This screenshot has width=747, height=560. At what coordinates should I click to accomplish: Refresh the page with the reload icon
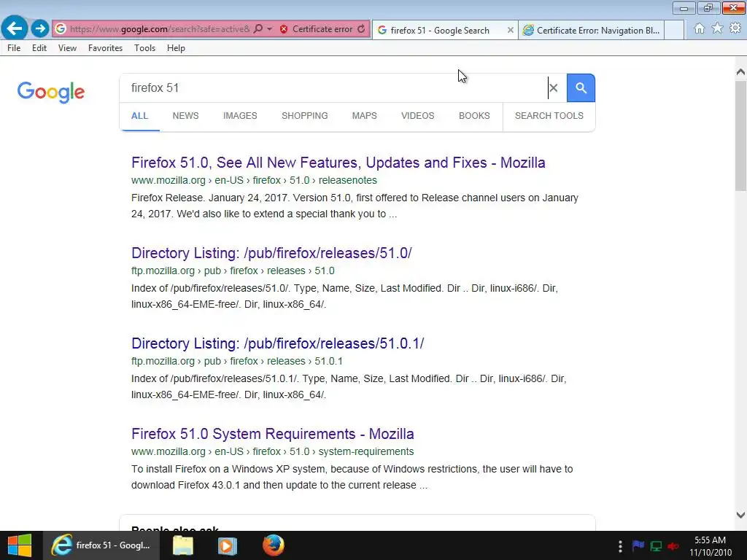point(361,29)
